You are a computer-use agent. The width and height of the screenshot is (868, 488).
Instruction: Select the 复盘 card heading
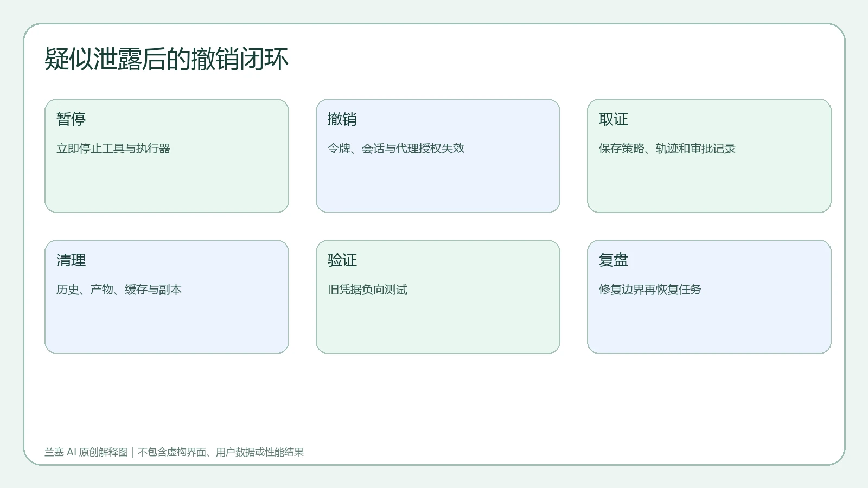coord(614,260)
